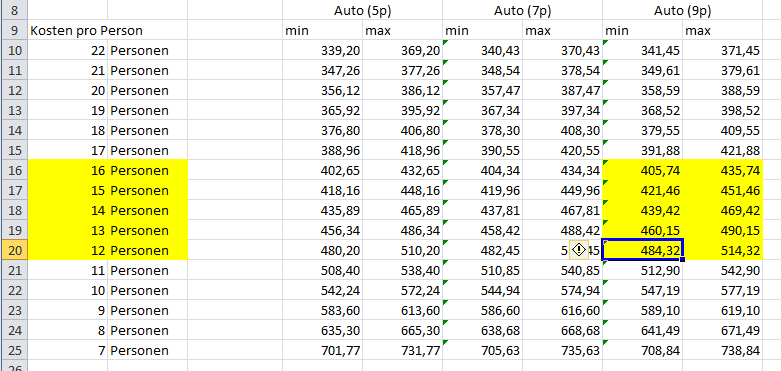Select highlighted cell 451,46
This screenshot has height=371, width=781.
[x=722, y=190]
